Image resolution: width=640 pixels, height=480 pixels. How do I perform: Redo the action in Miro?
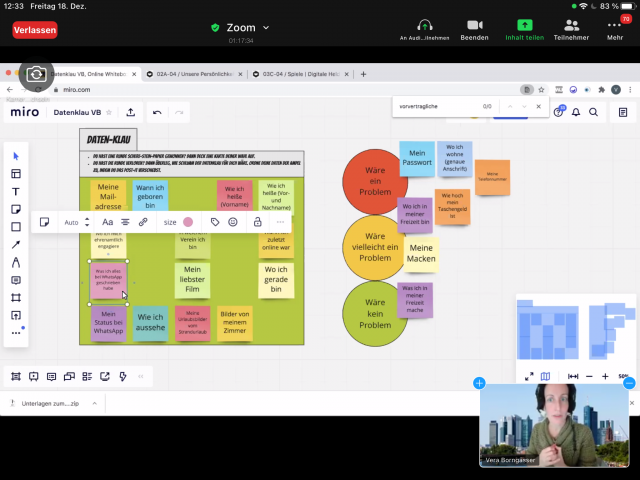click(x=179, y=112)
